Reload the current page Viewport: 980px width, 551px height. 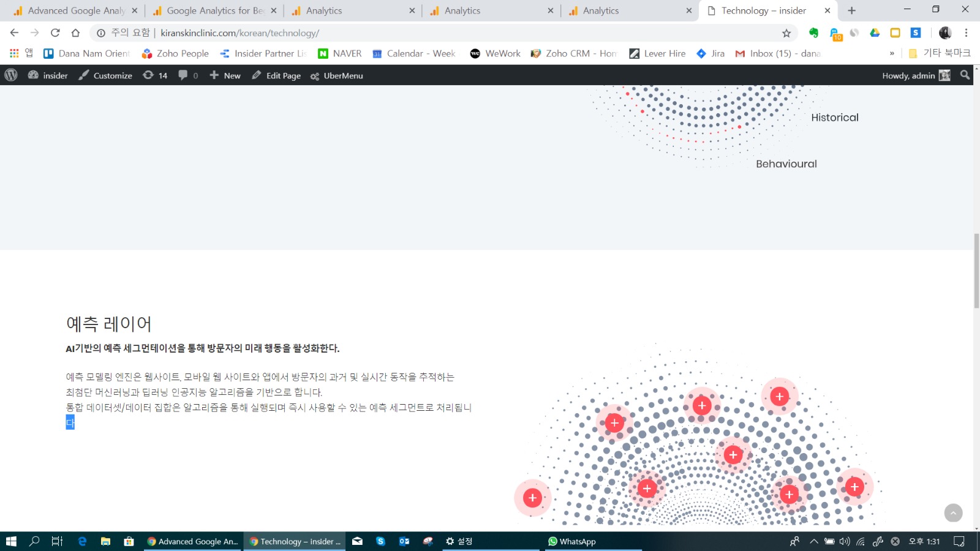tap(55, 33)
